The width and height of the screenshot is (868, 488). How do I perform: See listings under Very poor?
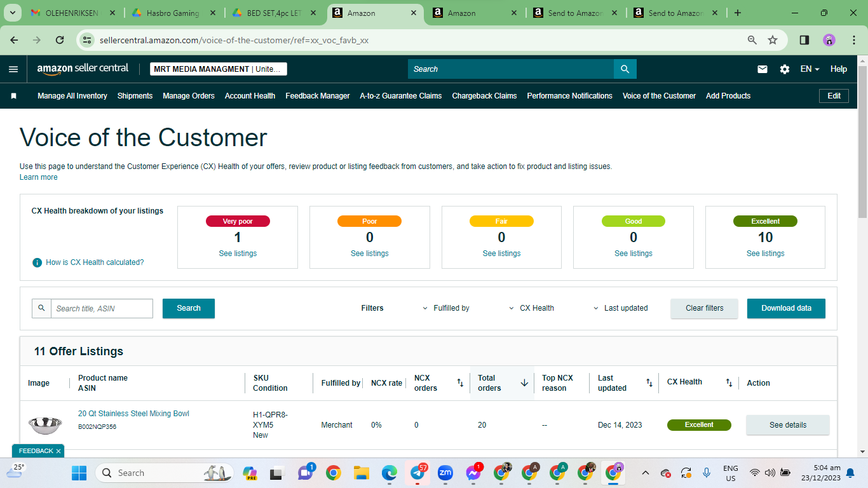(x=238, y=254)
